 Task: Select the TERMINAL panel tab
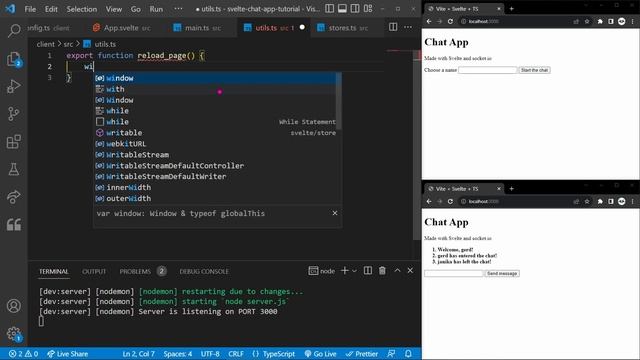click(x=53, y=271)
